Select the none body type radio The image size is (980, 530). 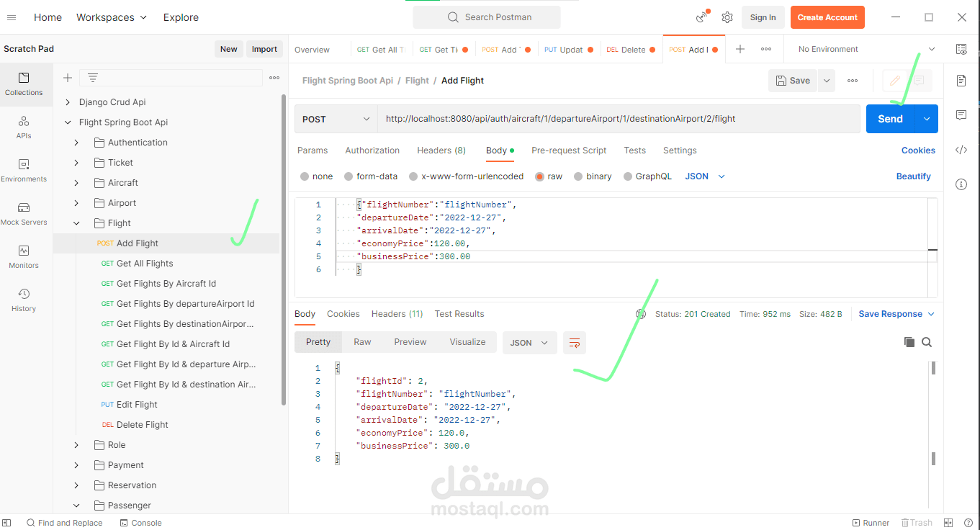(305, 176)
